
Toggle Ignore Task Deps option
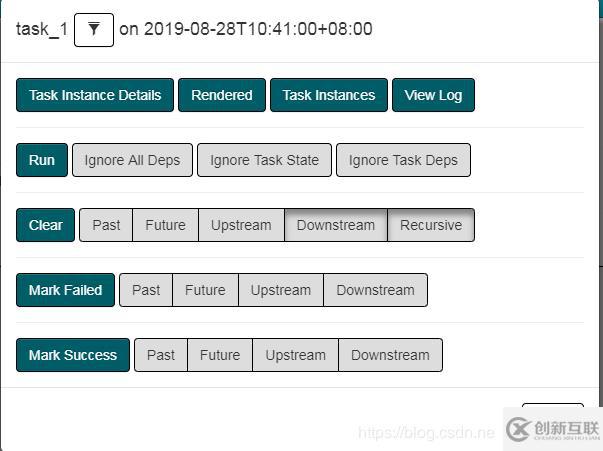coord(403,160)
